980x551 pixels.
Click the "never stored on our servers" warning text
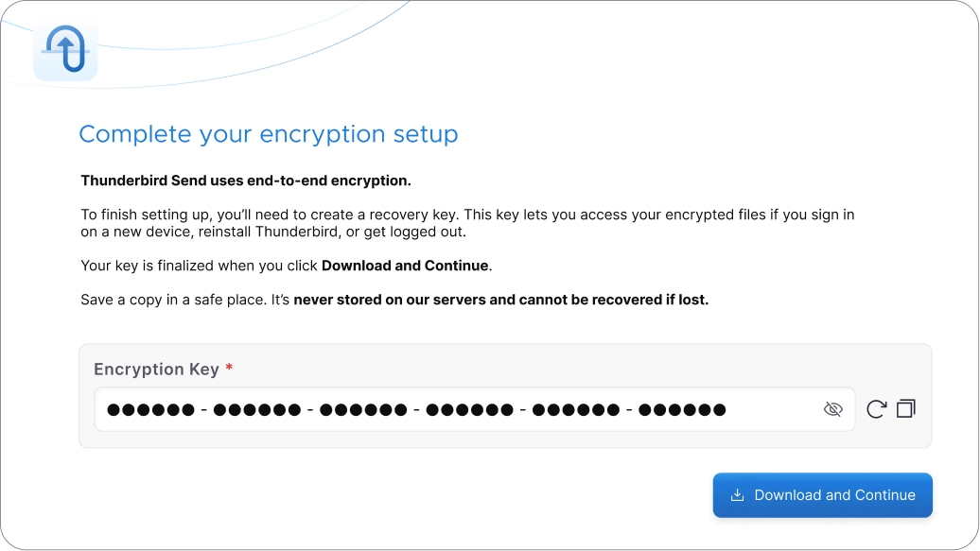tap(500, 300)
